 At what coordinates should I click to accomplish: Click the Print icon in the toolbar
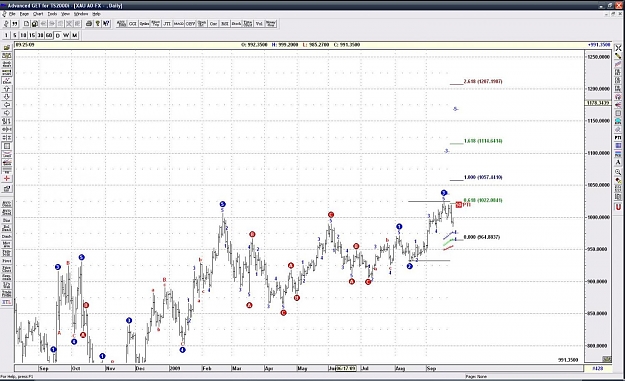tap(89, 24)
